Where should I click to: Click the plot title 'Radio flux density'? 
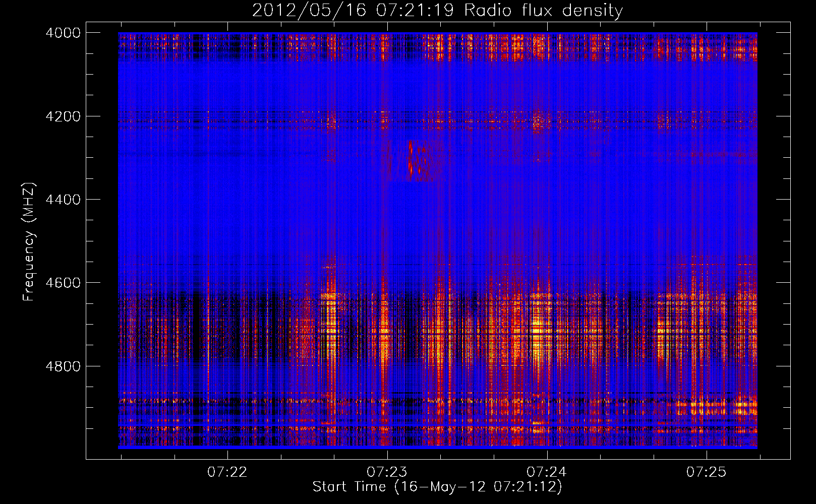click(x=437, y=10)
